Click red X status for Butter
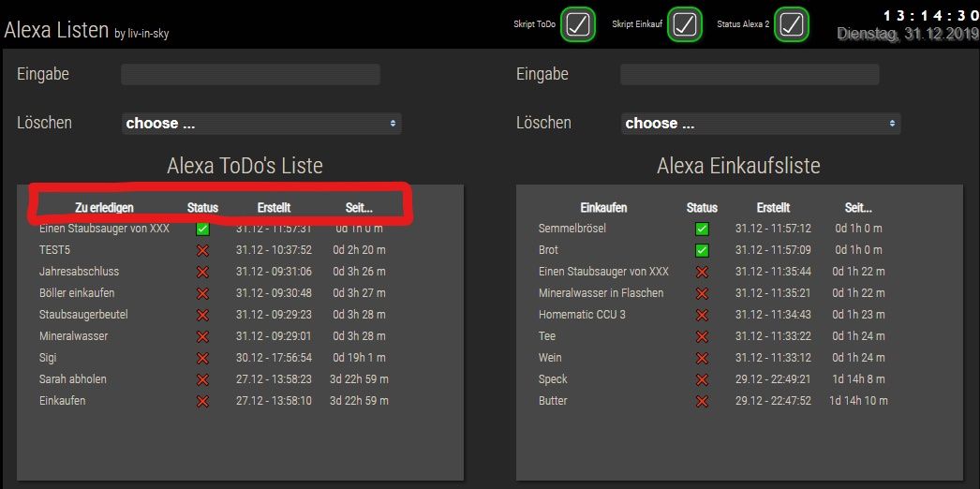This screenshot has width=980, height=489. (x=702, y=402)
